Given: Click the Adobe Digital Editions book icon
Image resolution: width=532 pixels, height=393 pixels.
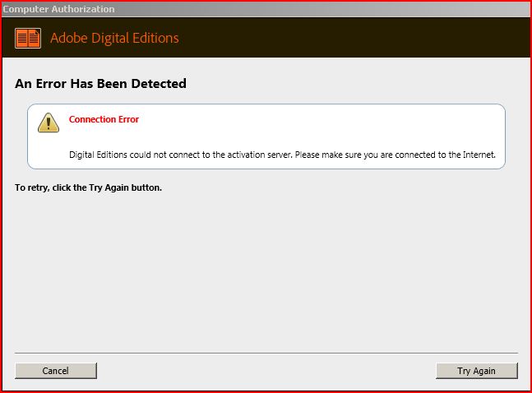Looking at the screenshot, I should click(x=28, y=38).
